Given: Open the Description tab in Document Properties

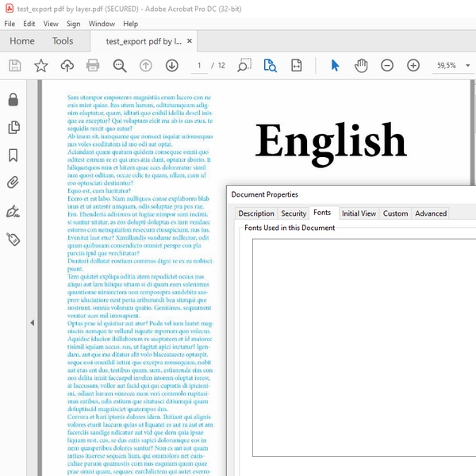Looking at the screenshot, I should (x=256, y=213).
